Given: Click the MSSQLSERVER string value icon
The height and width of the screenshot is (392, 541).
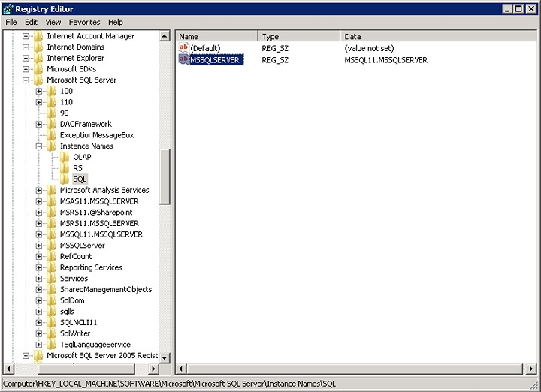Looking at the screenshot, I should (x=184, y=60).
